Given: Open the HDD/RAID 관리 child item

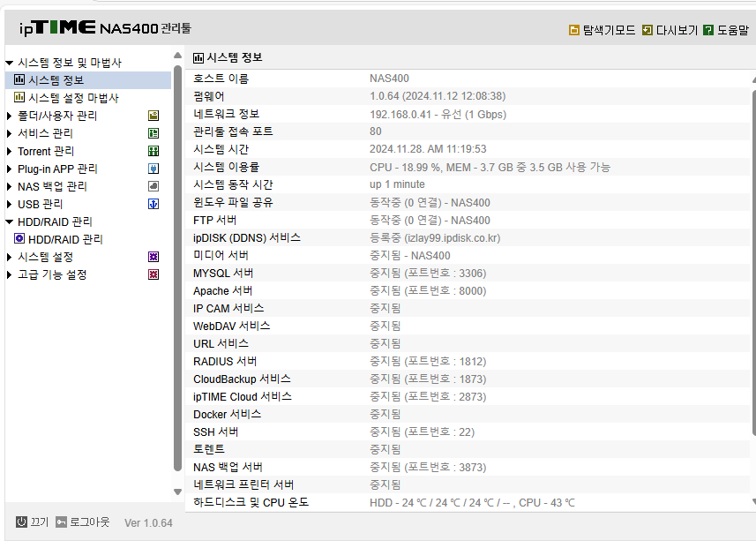Looking at the screenshot, I should pos(65,239).
